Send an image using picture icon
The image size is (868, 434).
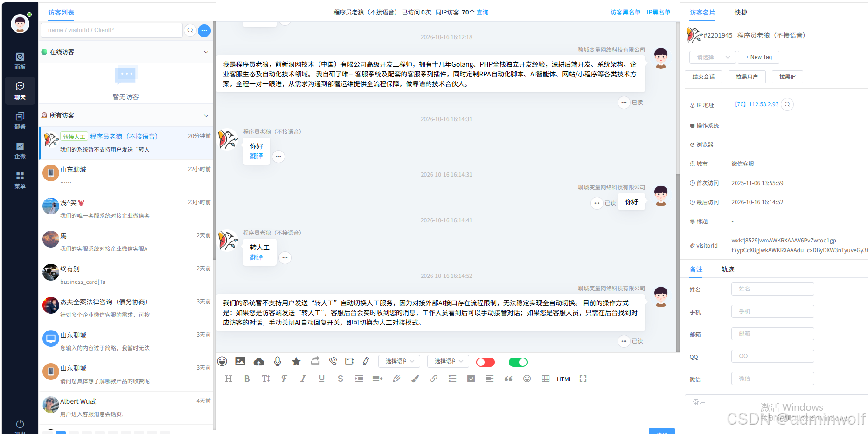pyautogui.click(x=240, y=361)
